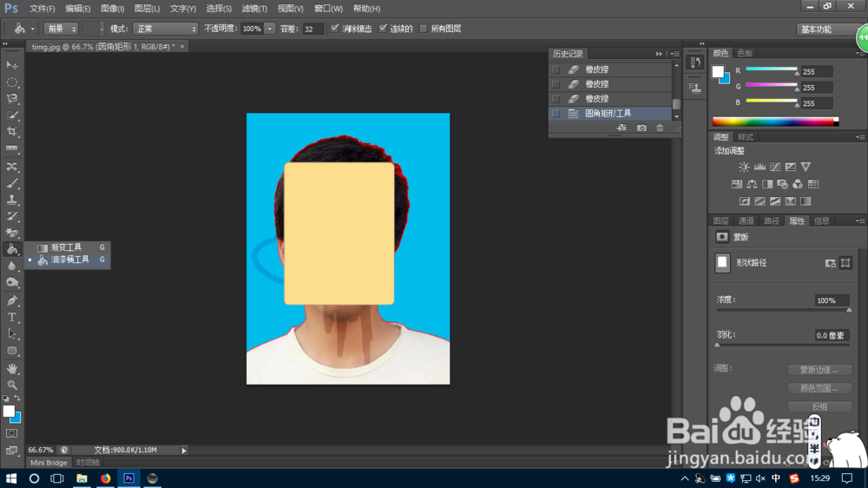The height and width of the screenshot is (488, 868).
Task: Toggle the 消除锯齿 anti-alias checkbox
Action: coord(335,29)
